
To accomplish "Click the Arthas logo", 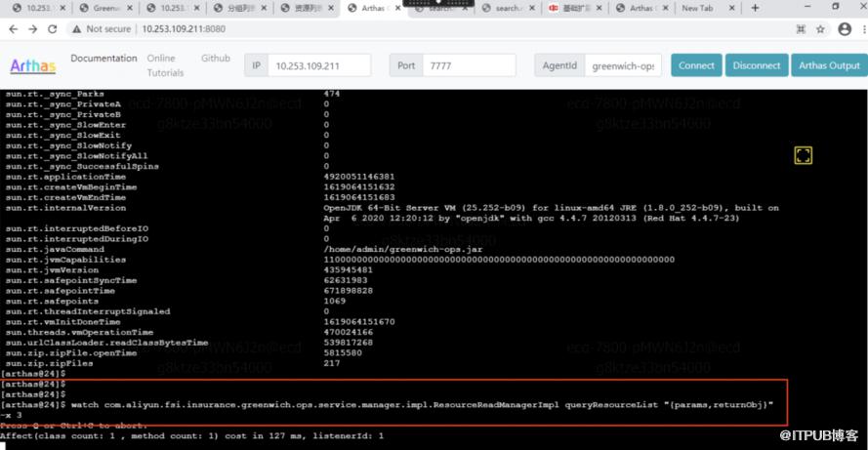I will tap(32, 65).
